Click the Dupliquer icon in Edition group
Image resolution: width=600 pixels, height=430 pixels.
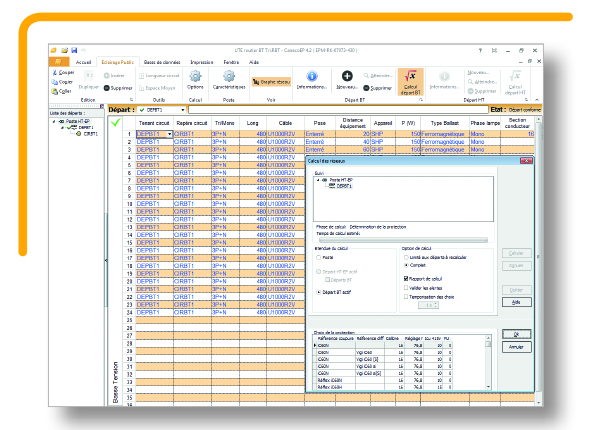tap(88, 76)
